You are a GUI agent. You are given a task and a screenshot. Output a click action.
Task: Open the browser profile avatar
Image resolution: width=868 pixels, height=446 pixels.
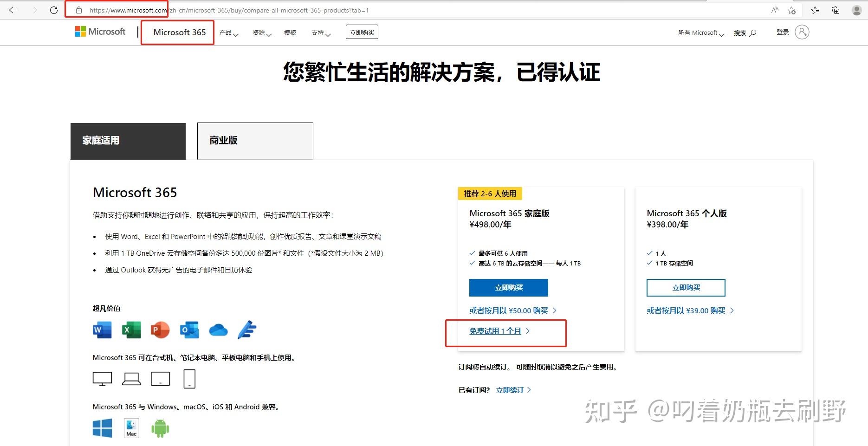pos(857,10)
